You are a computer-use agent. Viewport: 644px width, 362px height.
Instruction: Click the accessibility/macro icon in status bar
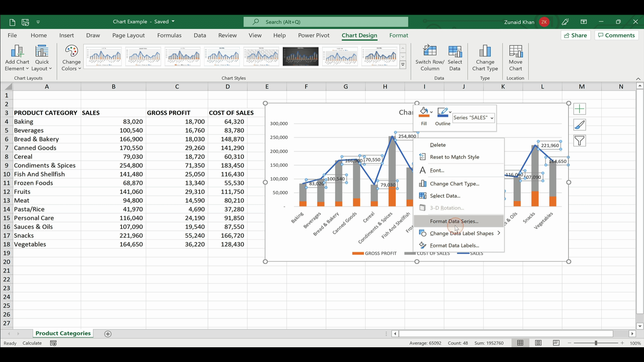(x=53, y=343)
